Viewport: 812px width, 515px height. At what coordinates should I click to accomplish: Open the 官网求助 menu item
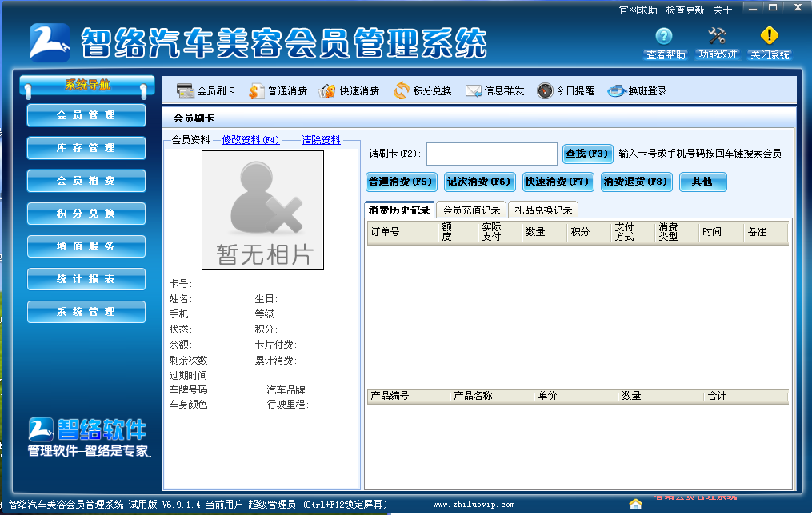(638, 10)
